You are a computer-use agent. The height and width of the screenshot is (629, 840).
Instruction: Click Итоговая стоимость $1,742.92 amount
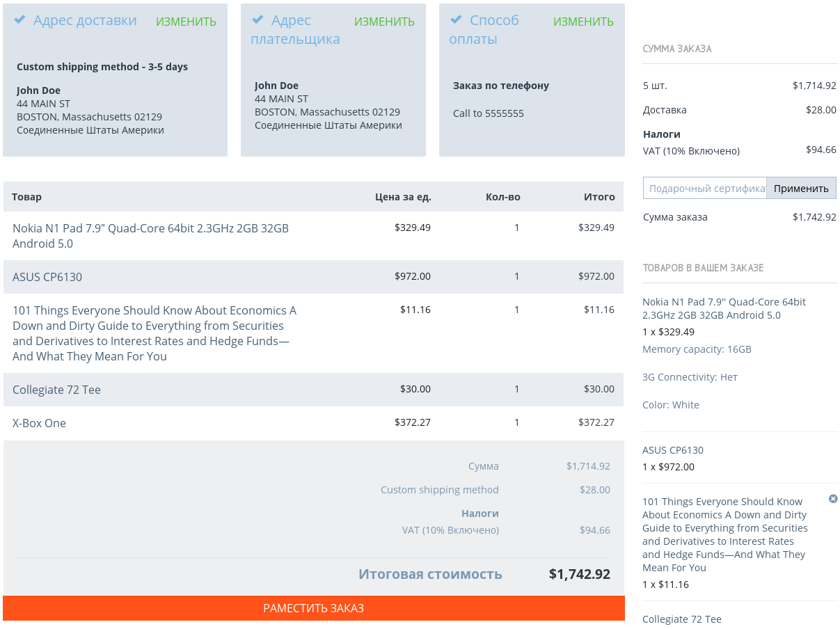(580, 574)
